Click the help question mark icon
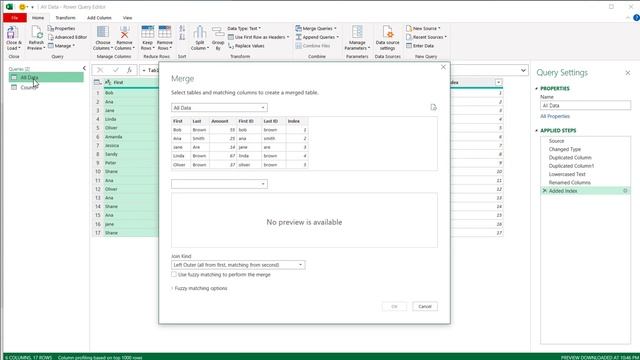This screenshot has height=360, width=640. (636, 18)
